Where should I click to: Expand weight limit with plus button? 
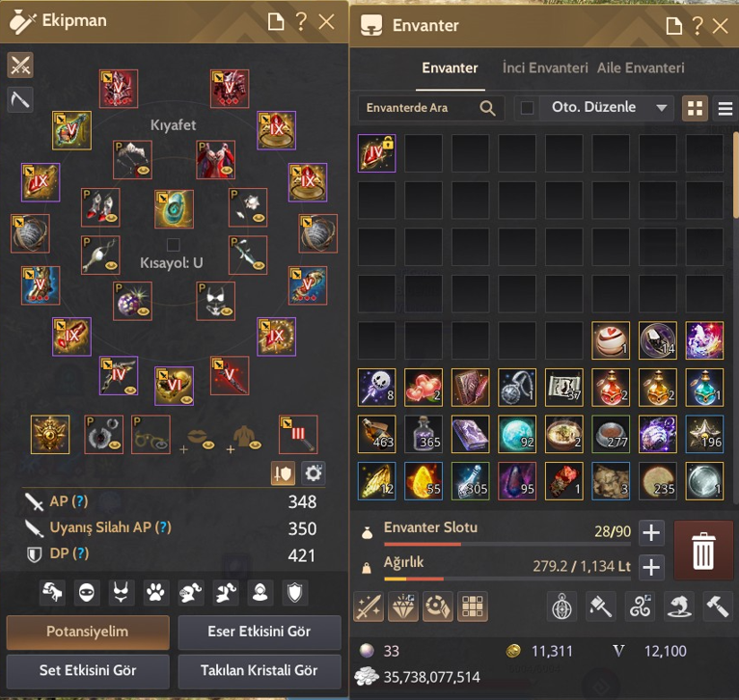pyautogui.click(x=651, y=567)
